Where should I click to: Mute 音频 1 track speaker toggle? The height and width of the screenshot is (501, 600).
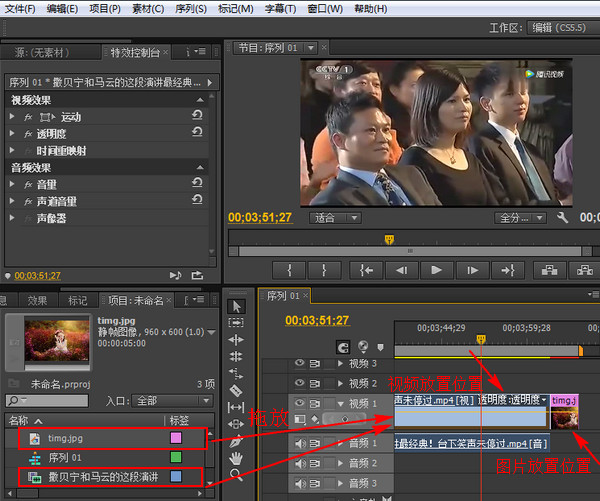(298, 443)
